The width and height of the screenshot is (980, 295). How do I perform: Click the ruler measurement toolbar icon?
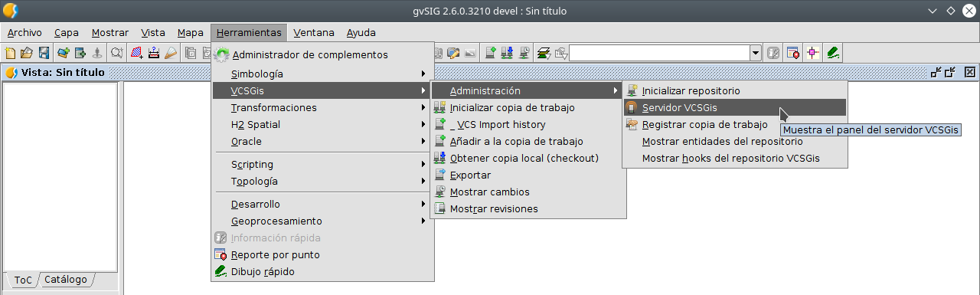(154, 53)
